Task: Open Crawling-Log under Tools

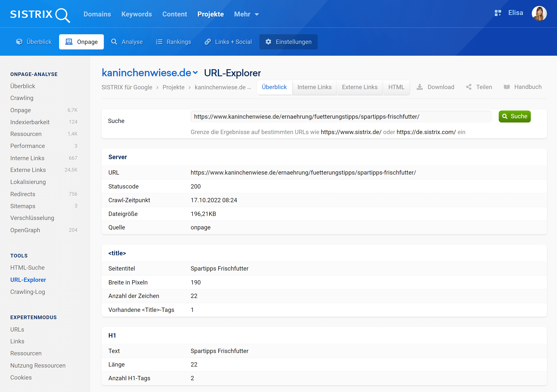Action: 28,292
